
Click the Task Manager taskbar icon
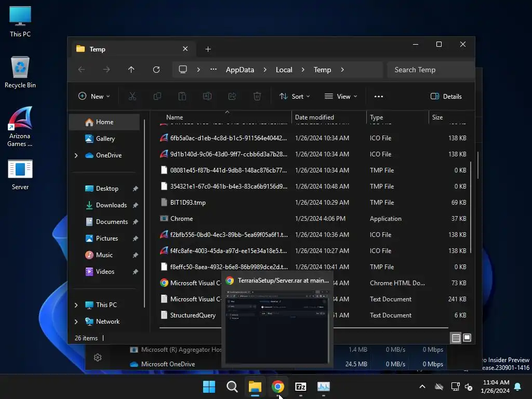(324, 387)
